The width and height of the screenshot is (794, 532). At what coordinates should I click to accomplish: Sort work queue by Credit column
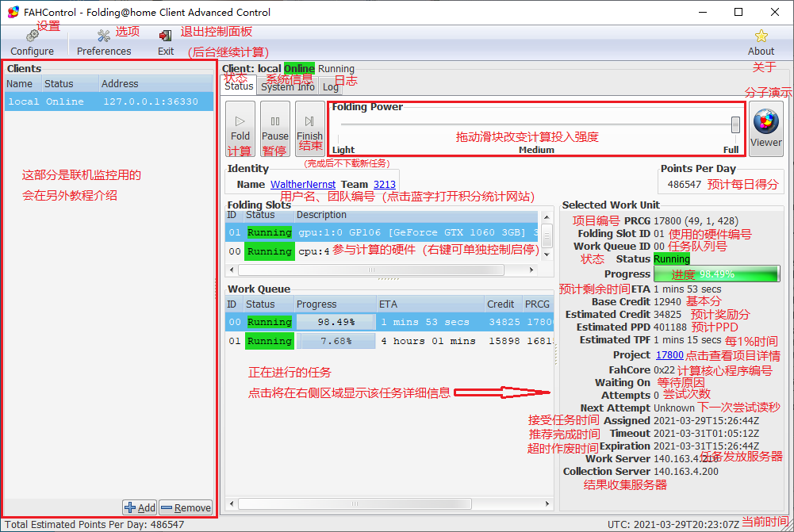click(x=503, y=304)
